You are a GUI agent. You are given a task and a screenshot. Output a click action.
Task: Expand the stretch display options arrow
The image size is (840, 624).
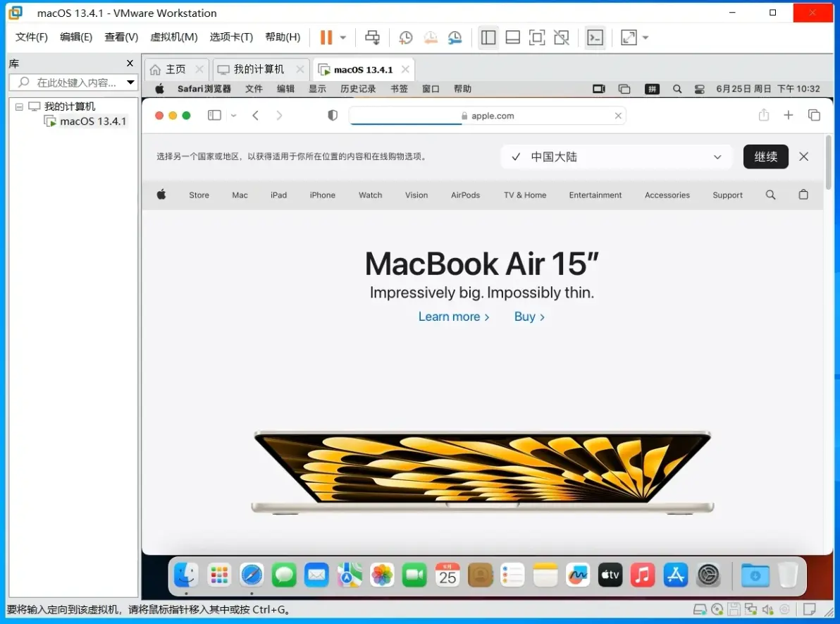(646, 37)
